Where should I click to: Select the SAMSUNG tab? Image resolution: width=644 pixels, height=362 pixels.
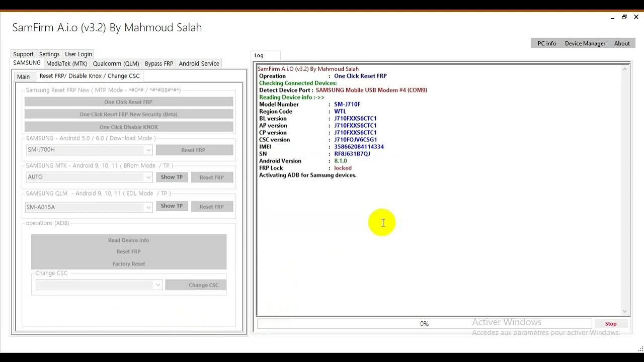(x=27, y=63)
